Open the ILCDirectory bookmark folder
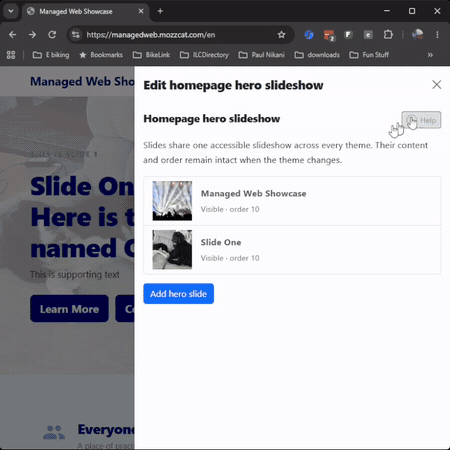 [x=204, y=55]
